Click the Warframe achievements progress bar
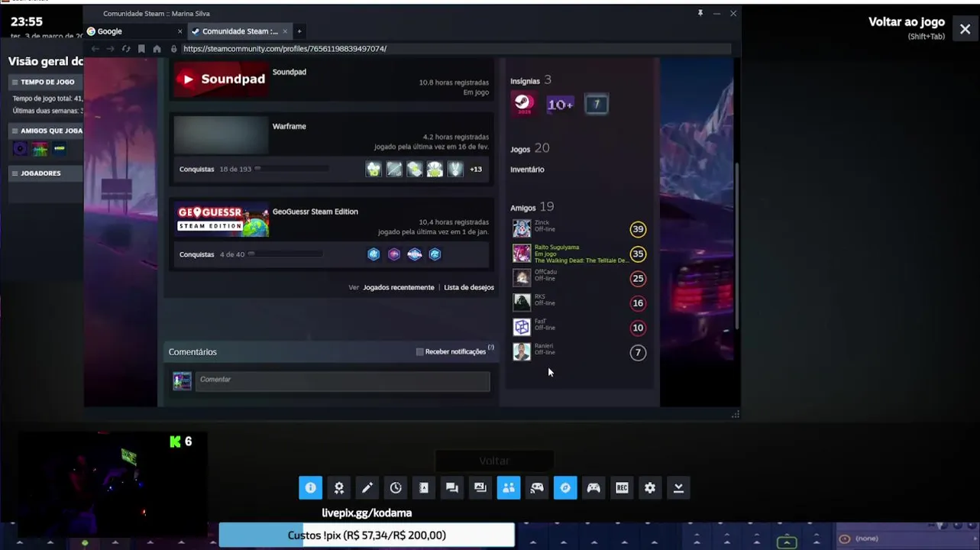Viewport: 980px width, 550px height. (291, 169)
